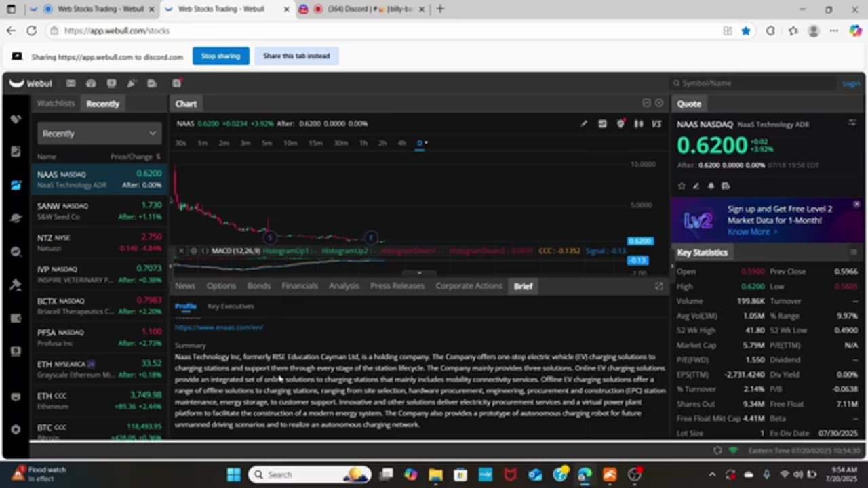The width and height of the screenshot is (868, 488).
Task: Select the 30s chart interval
Action: pyautogui.click(x=180, y=143)
